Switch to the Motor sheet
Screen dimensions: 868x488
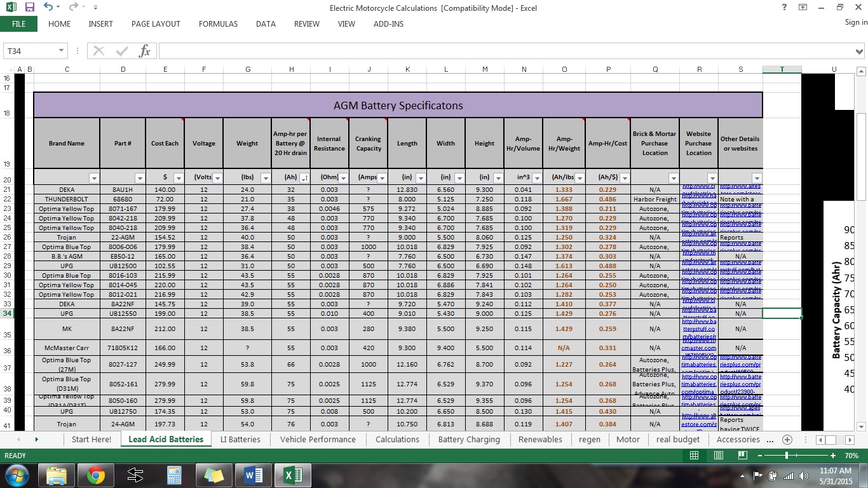click(x=628, y=439)
